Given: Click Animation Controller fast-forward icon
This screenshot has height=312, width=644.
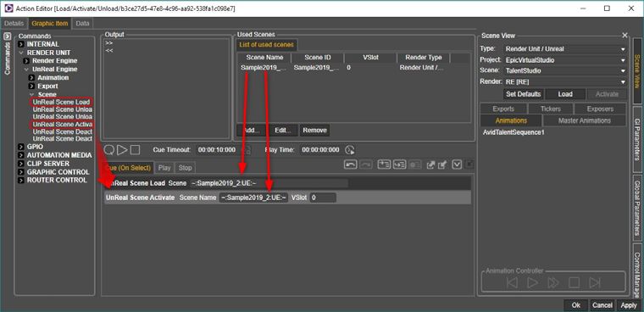Looking at the screenshot, I should pos(553,283).
